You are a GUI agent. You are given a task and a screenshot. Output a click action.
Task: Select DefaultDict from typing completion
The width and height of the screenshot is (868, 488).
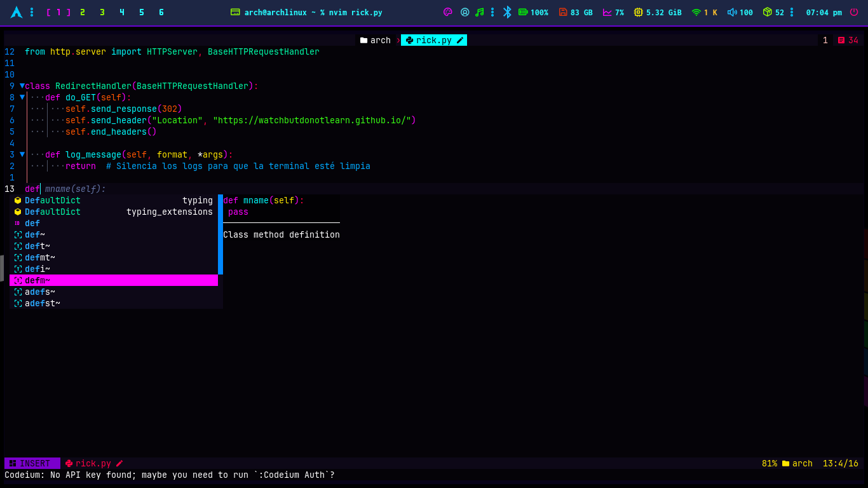114,200
